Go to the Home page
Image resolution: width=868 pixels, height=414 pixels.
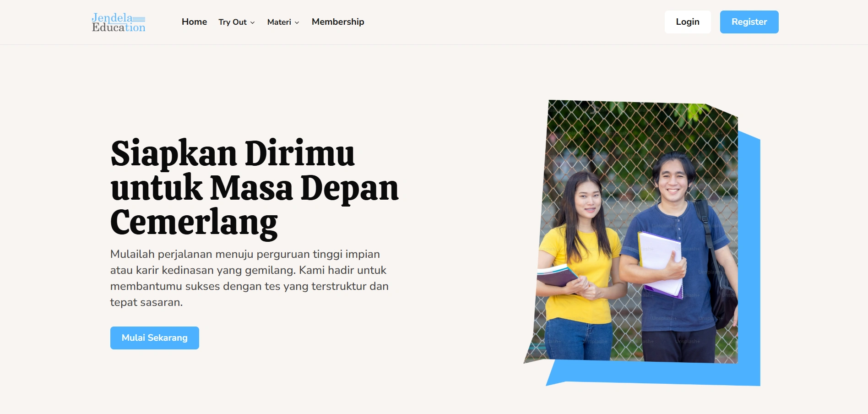pos(194,22)
